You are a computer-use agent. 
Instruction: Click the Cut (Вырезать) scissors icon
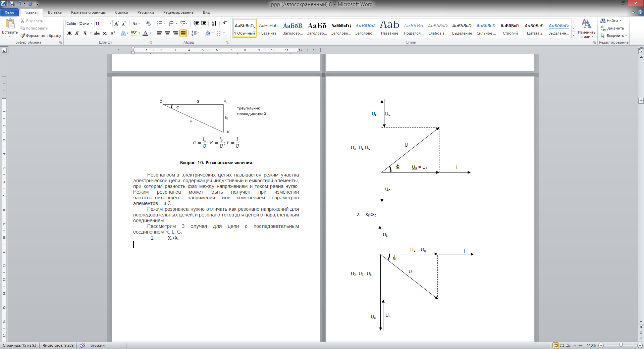(22, 21)
